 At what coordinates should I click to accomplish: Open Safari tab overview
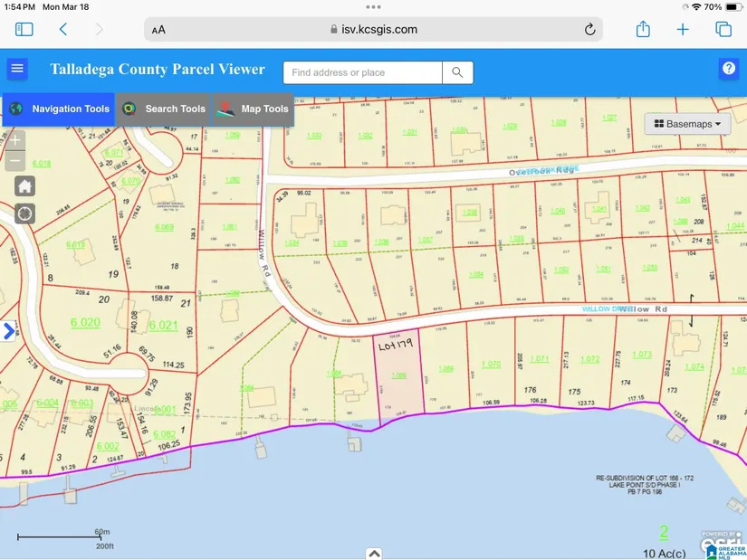[723, 29]
